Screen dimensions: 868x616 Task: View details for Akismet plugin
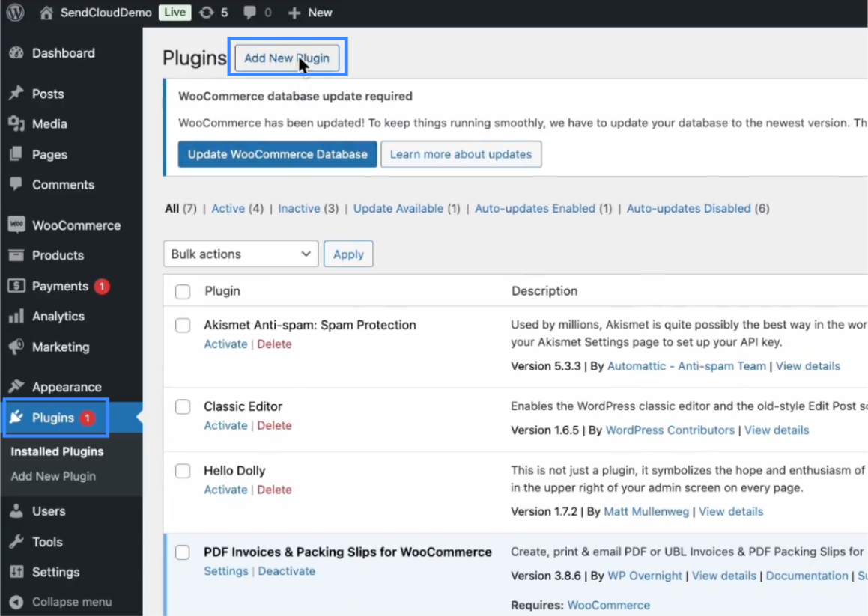pos(807,366)
